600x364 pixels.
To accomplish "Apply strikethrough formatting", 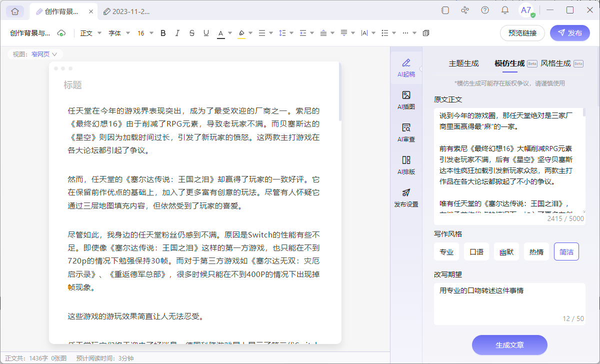I will (191, 33).
